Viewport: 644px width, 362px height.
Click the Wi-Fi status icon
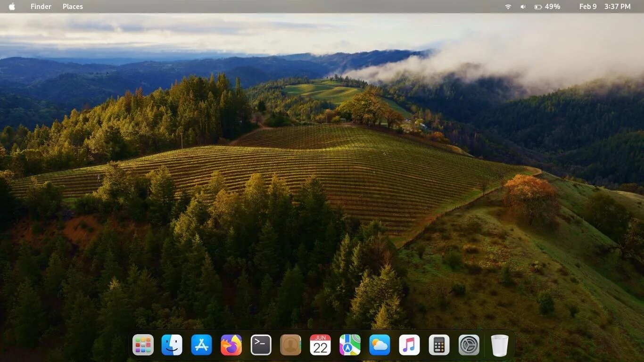[508, 7]
